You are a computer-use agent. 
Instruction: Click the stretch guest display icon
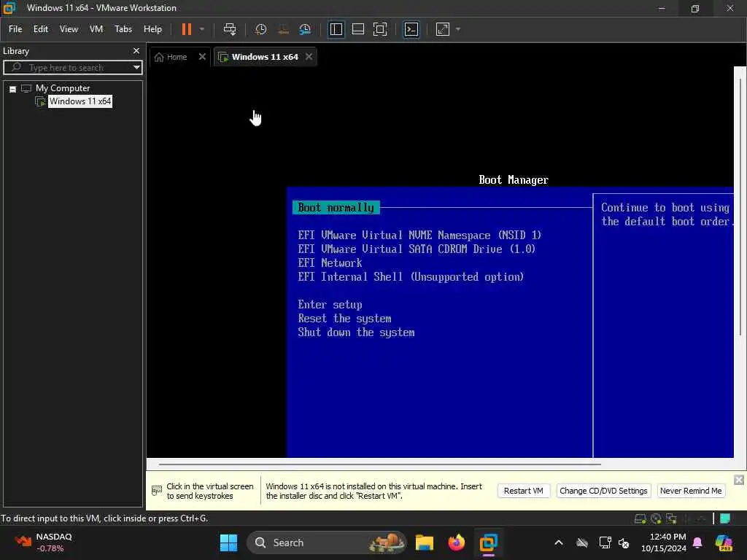click(x=443, y=29)
